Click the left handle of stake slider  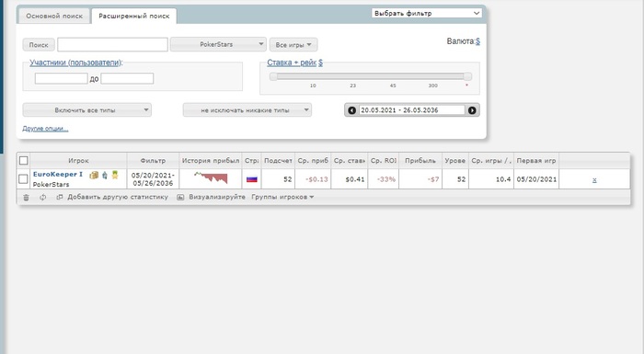pyautogui.click(x=273, y=76)
